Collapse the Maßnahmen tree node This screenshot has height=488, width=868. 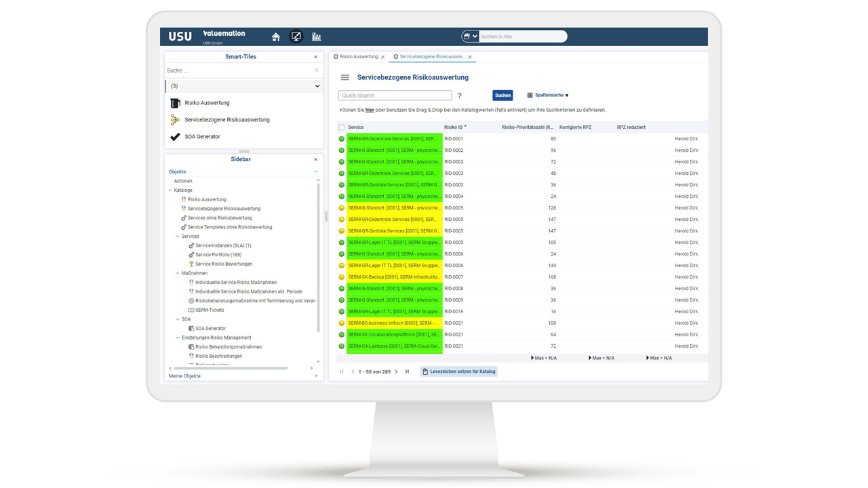tap(178, 273)
